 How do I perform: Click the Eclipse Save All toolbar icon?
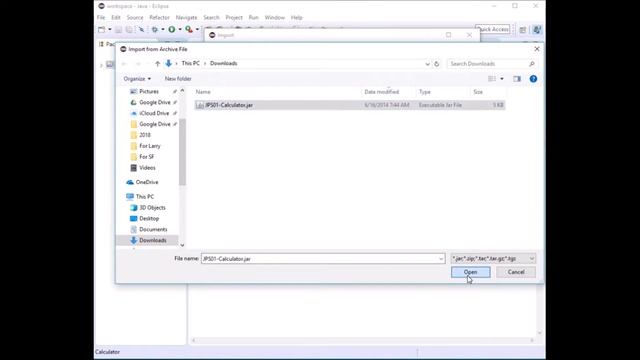[x=129, y=29]
